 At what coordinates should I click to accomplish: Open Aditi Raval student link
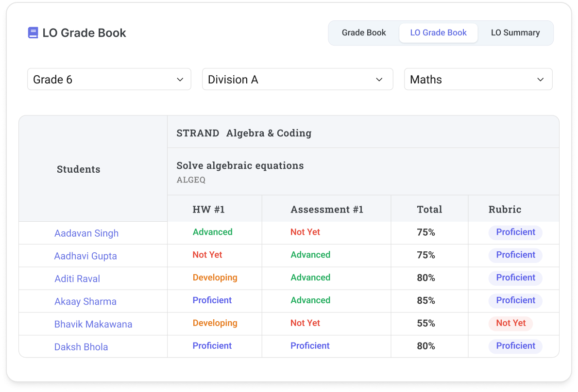click(77, 279)
